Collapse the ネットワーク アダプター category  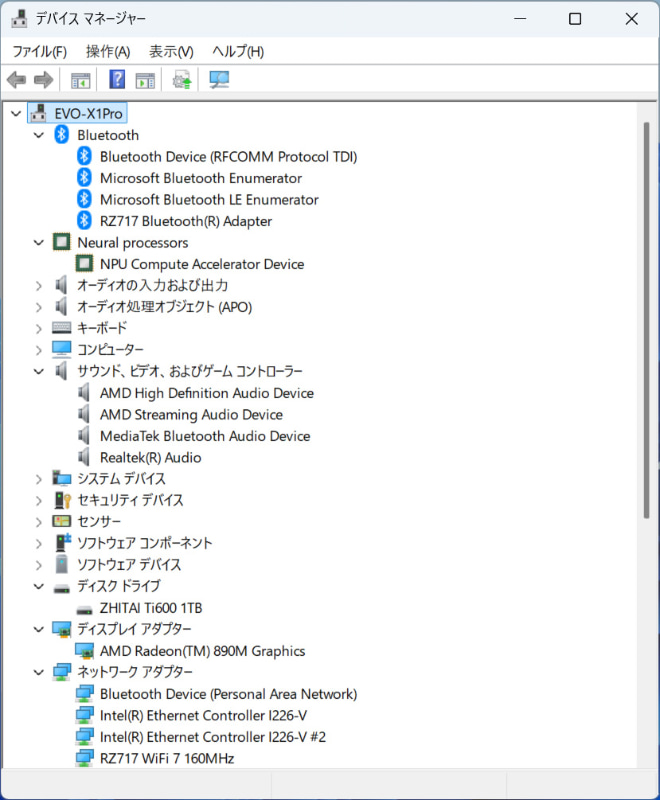(x=39, y=672)
